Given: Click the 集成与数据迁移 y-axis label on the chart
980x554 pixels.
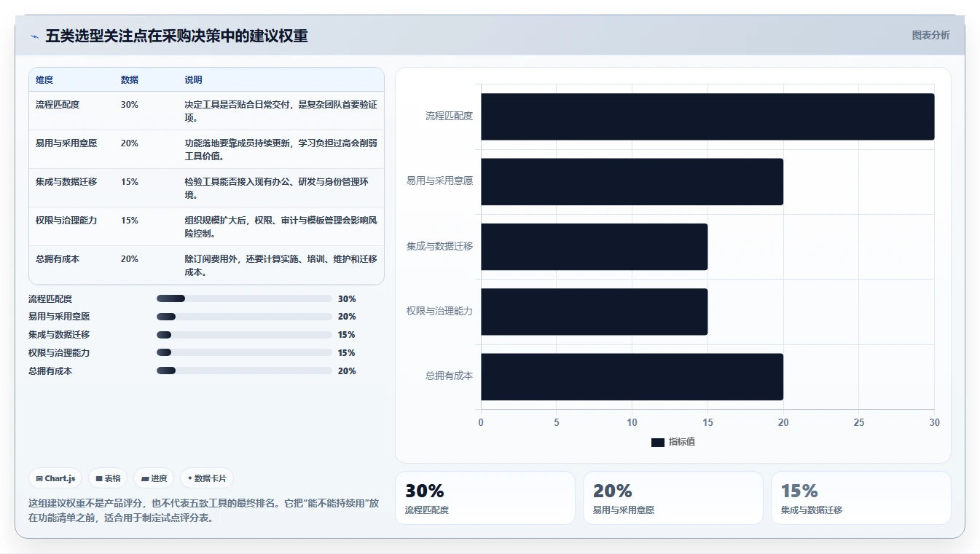Looking at the screenshot, I should (440, 247).
